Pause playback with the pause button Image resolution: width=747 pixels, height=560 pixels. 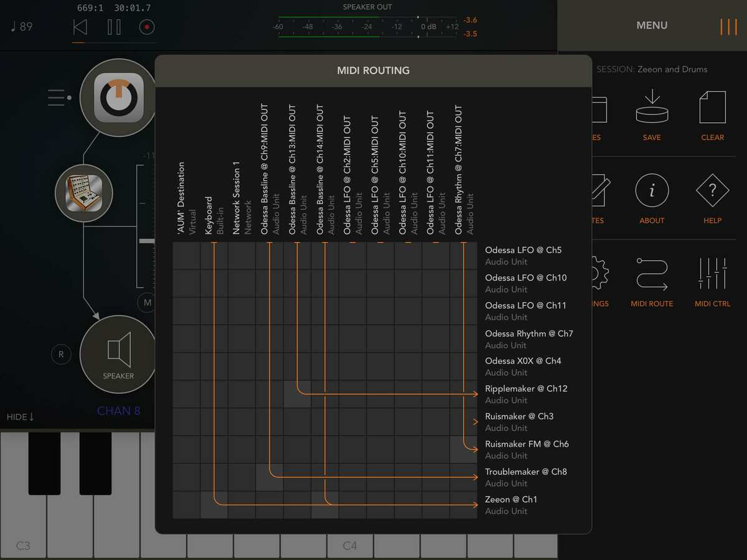point(114,27)
